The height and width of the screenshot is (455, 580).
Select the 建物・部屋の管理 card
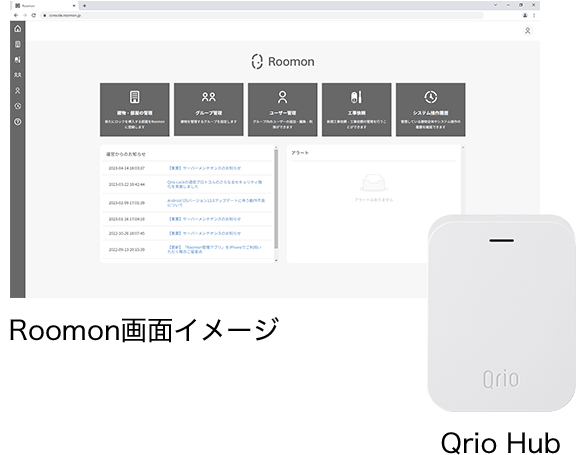coord(135,109)
